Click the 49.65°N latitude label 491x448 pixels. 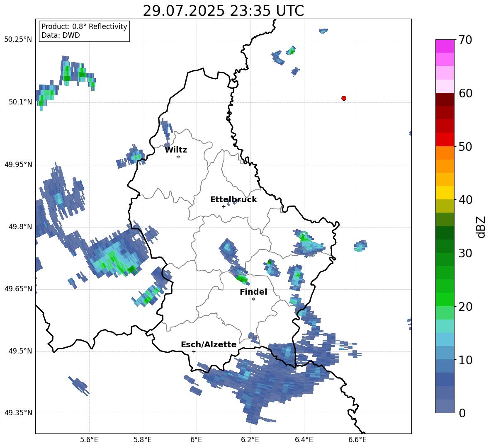coord(18,289)
